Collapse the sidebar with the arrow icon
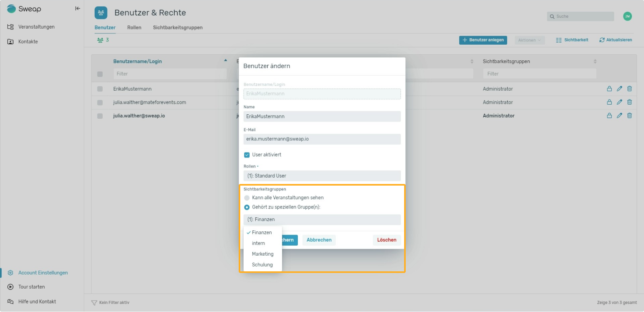 (78, 8)
